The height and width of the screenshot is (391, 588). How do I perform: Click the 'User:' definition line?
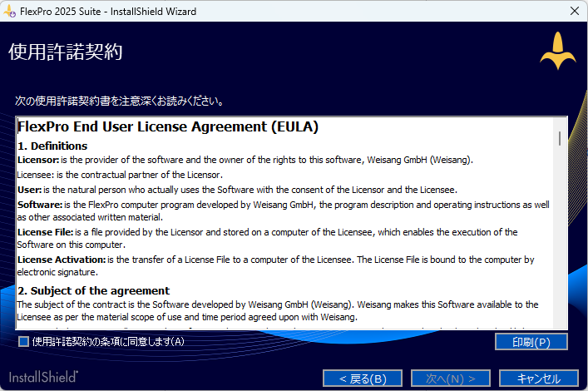click(x=237, y=190)
